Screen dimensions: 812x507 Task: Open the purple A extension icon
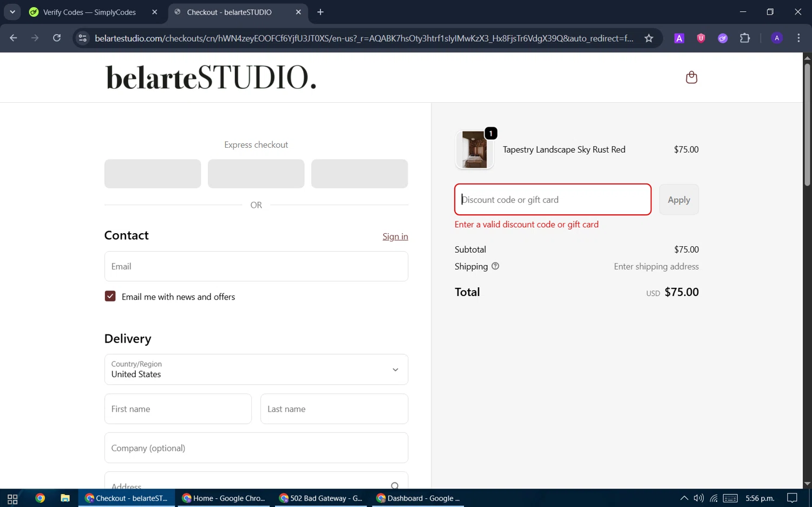coord(679,38)
